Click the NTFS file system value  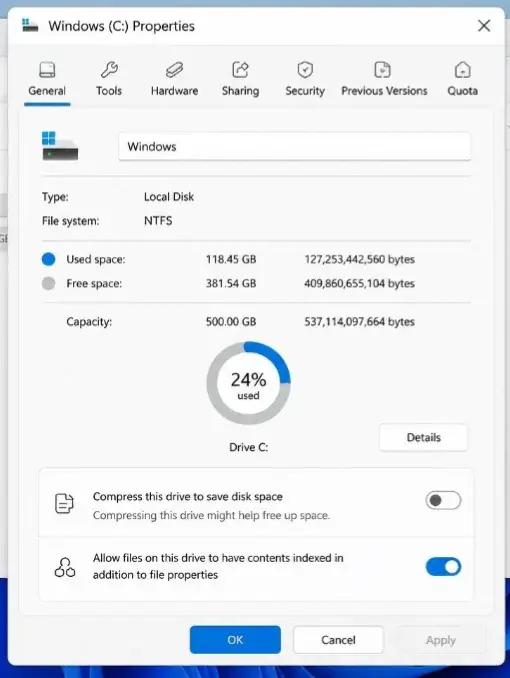158,221
